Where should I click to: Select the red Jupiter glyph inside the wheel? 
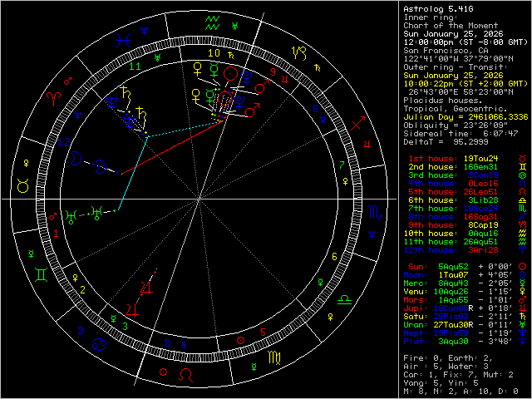click(x=146, y=288)
